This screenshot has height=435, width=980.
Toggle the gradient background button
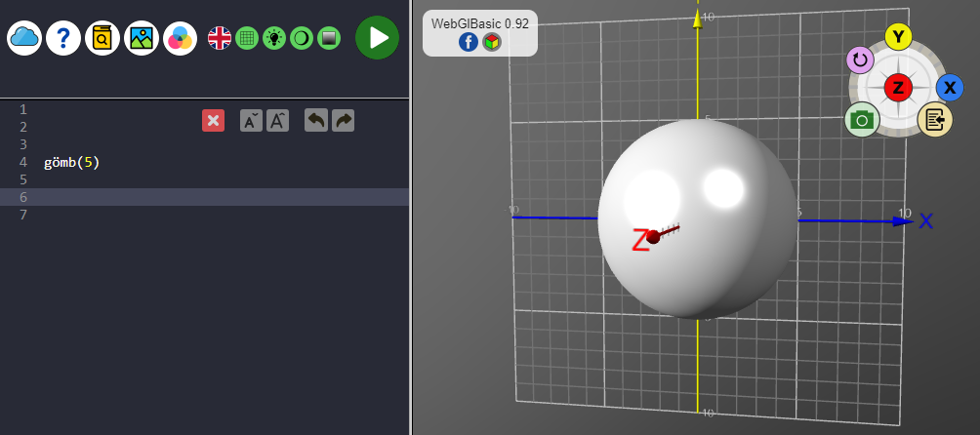[329, 38]
